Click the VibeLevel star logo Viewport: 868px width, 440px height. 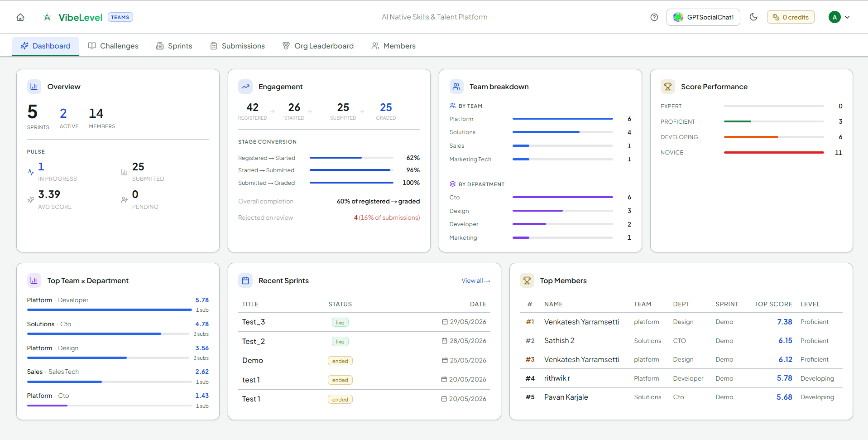[47, 17]
